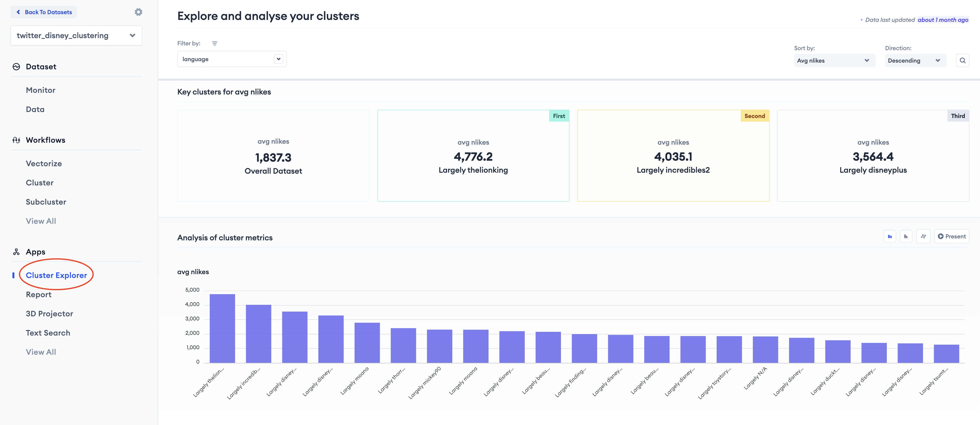The width and height of the screenshot is (980, 425).
Task: Open the settings gear icon
Action: click(x=138, y=12)
